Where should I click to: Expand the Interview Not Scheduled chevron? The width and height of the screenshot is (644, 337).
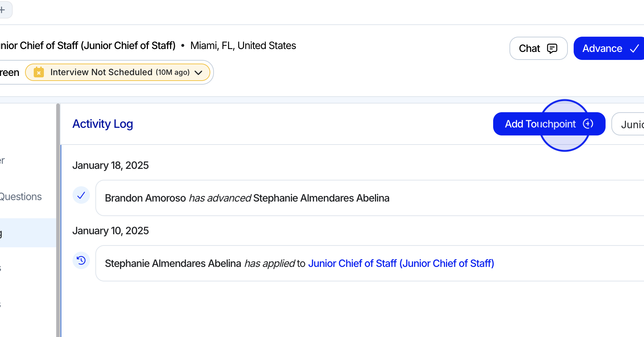coord(198,73)
